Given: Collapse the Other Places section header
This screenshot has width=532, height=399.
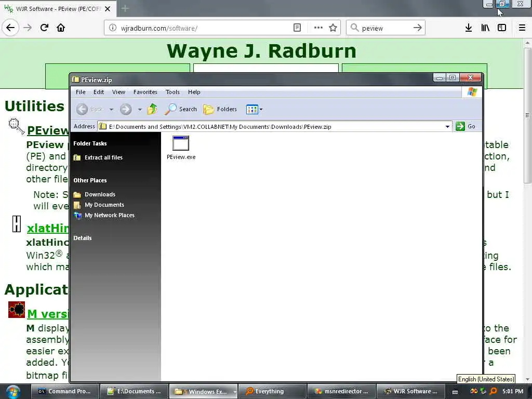Looking at the screenshot, I should pyautogui.click(x=90, y=180).
